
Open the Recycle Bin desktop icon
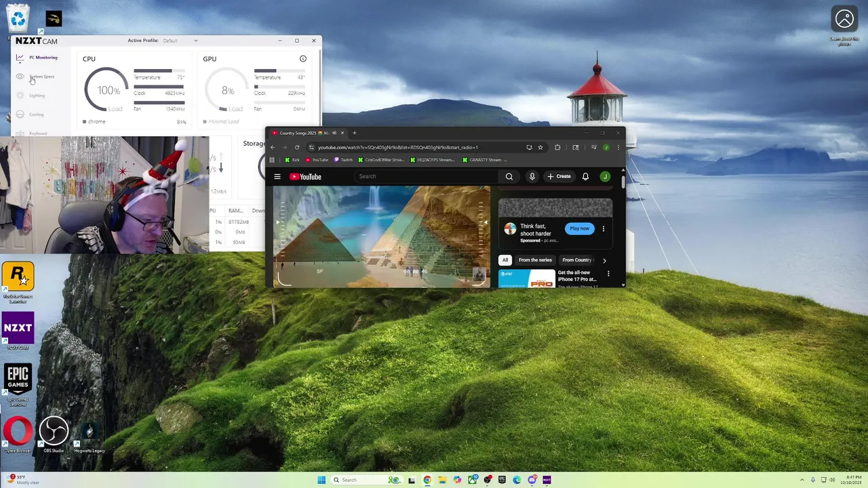click(x=18, y=19)
